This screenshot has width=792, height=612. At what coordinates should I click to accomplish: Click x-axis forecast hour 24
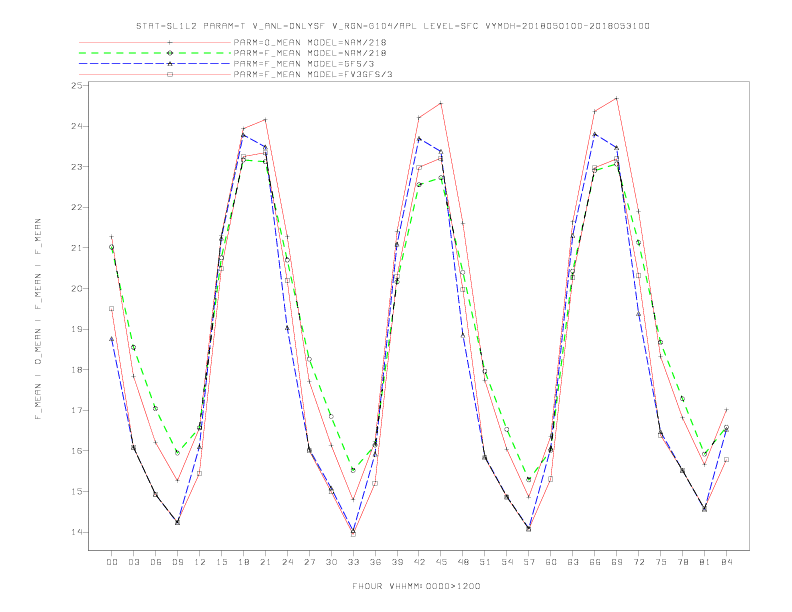click(287, 562)
